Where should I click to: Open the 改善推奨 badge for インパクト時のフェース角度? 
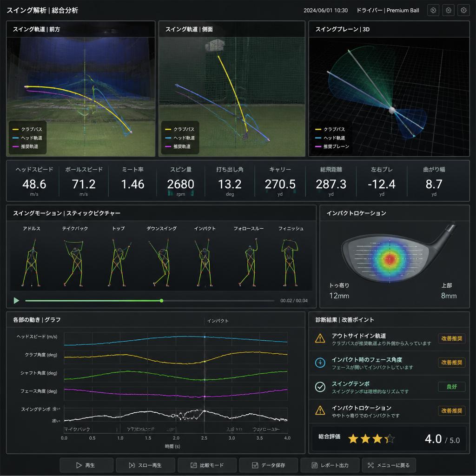[452, 363]
